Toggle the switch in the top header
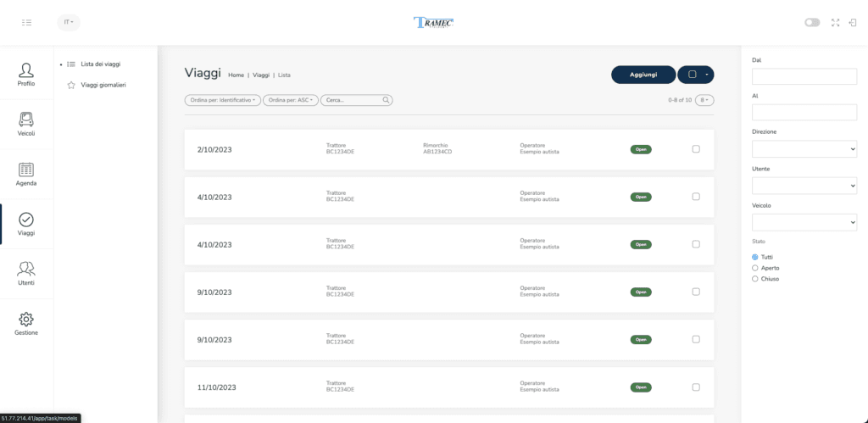 click(812, 23)
